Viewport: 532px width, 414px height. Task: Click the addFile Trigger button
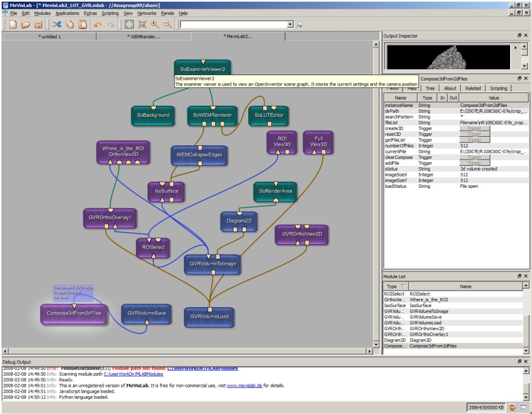[474, 163]
